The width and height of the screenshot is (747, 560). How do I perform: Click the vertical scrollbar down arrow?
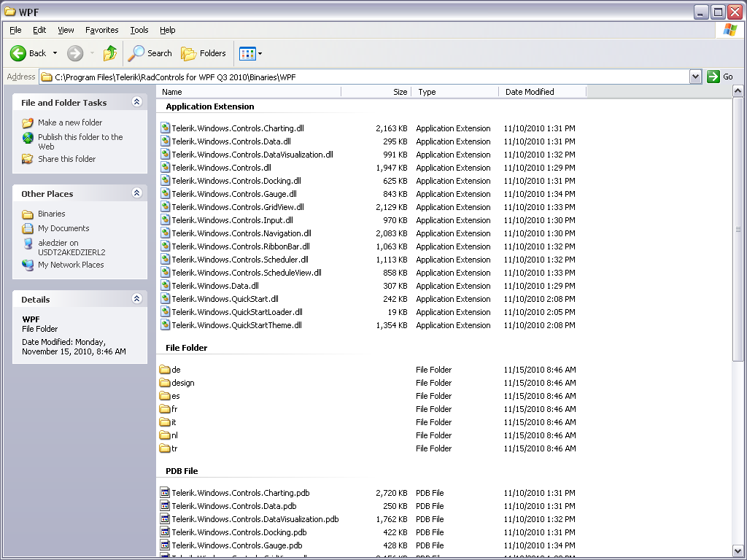click(x=738, y=551)
